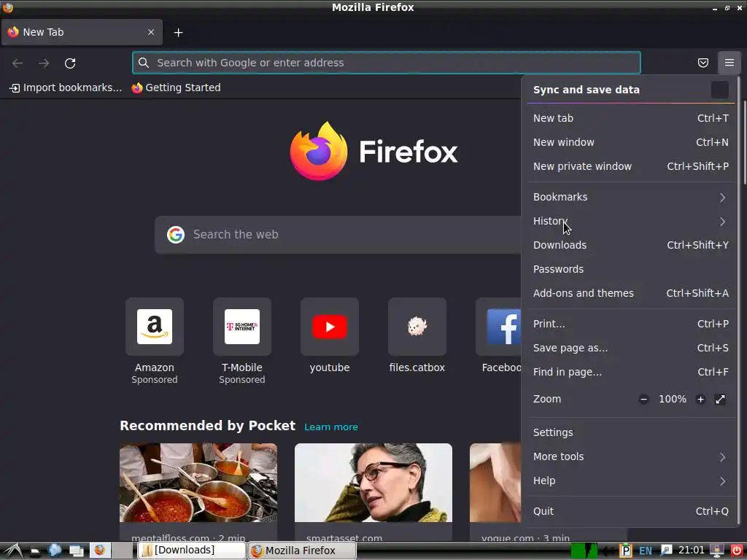Expand the More tools submenu
The height and width of the screenshot is (560, 747).
(x=630, y=456)
